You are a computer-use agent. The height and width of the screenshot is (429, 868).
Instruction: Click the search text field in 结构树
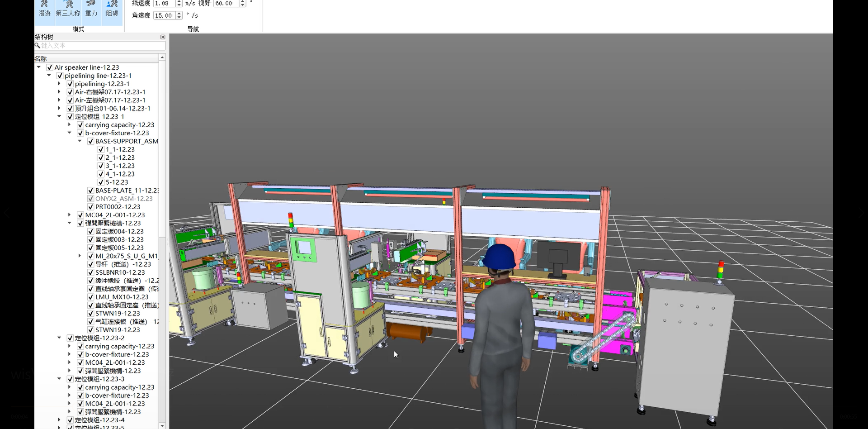100,46
